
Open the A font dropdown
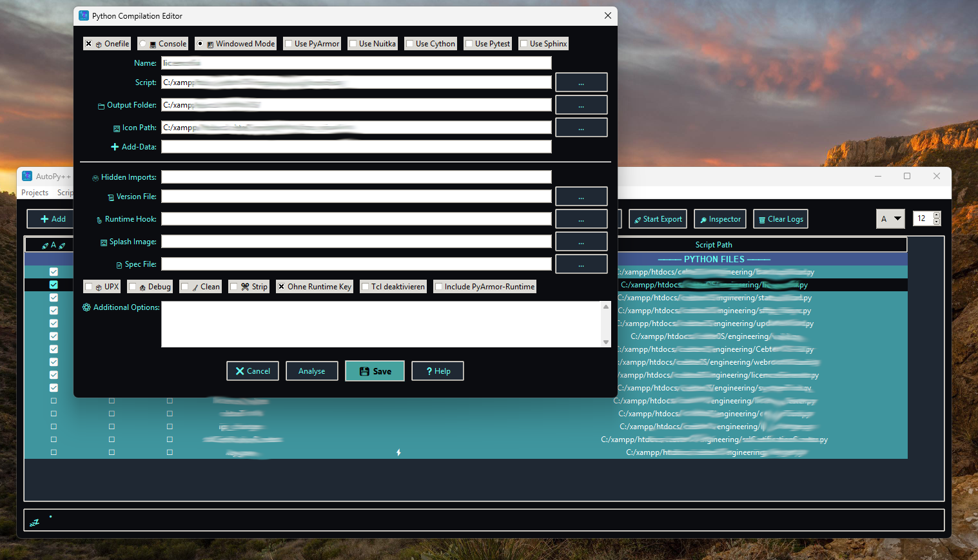[890, 218]
